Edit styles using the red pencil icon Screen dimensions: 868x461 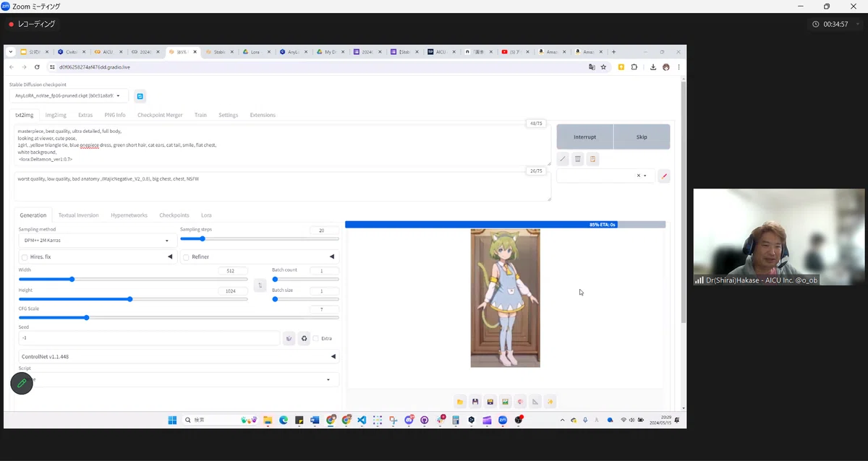click(664, 176)
